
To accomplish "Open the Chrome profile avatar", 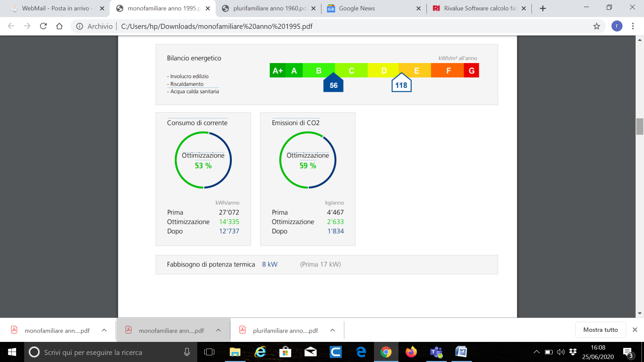I will (616, 26).
